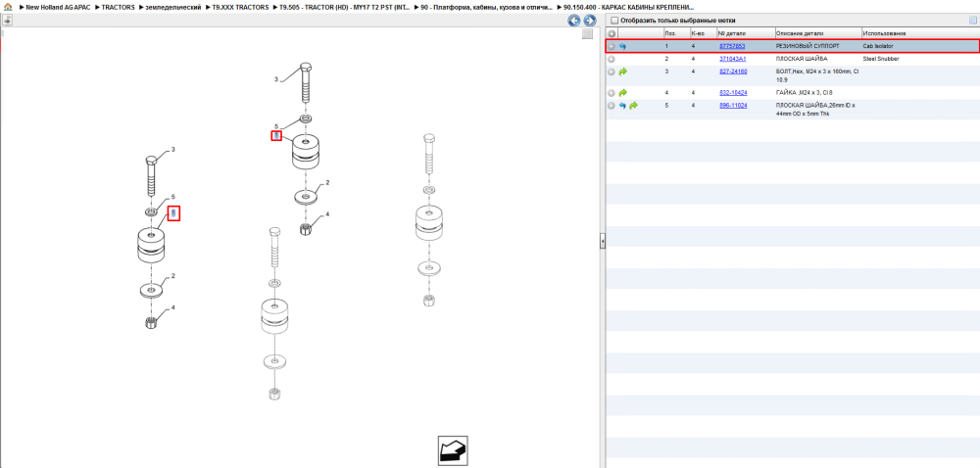The height and width of the screenshot is (468, 980).
Task: Go to the catalog home icon
Action: coord(8,7)
